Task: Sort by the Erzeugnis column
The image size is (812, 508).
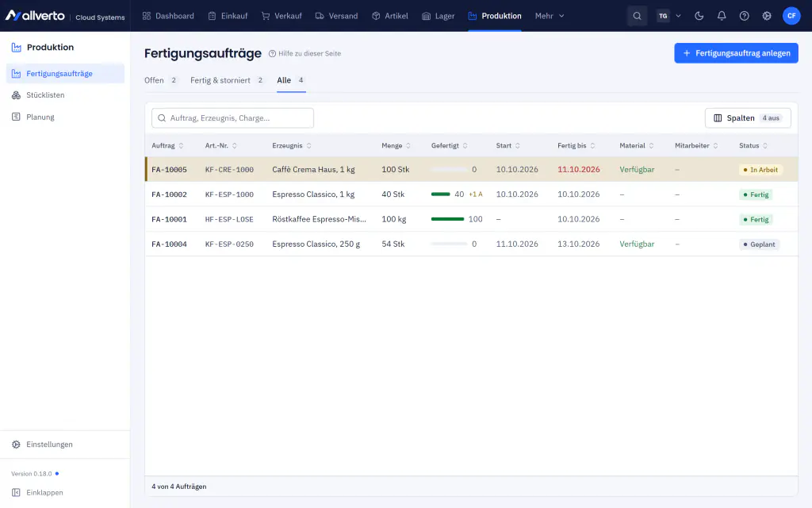Action: pyautogui.click(x=292, y=146)
